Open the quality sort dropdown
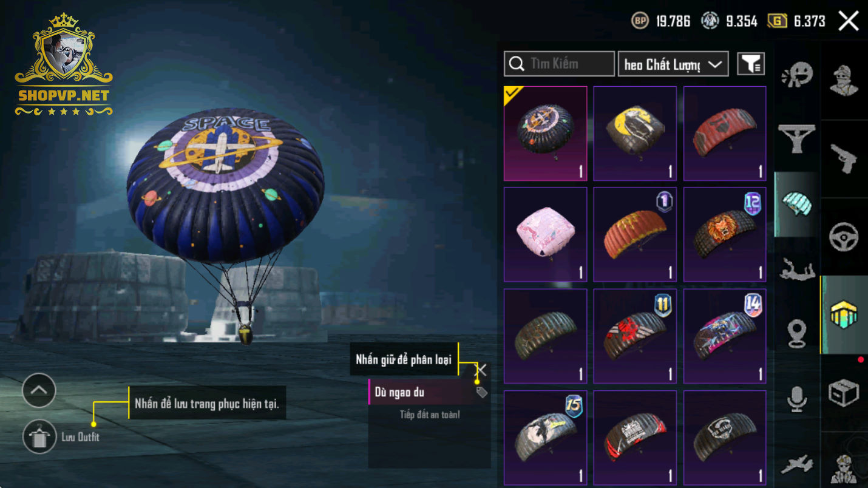The width and height of the screenshot is (868, 488). point(673,64)
